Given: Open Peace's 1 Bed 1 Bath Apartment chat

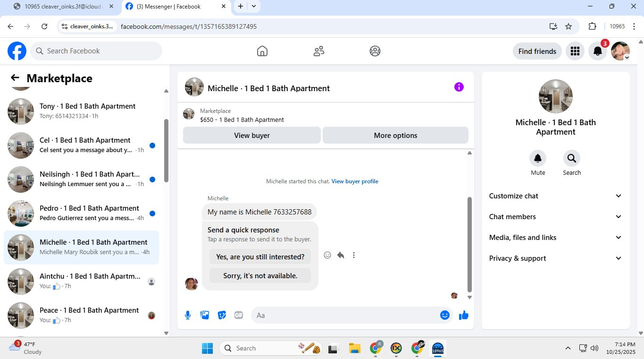Looking at the screenshot, I should (x=81, y=316).
